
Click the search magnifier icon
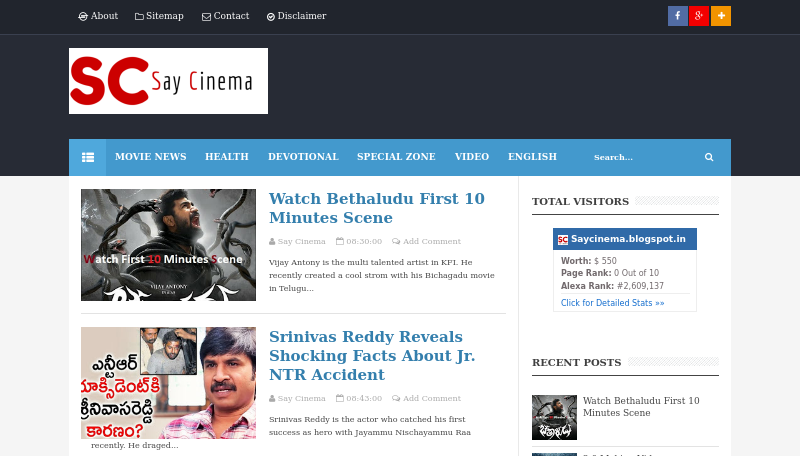coord(709,157)
